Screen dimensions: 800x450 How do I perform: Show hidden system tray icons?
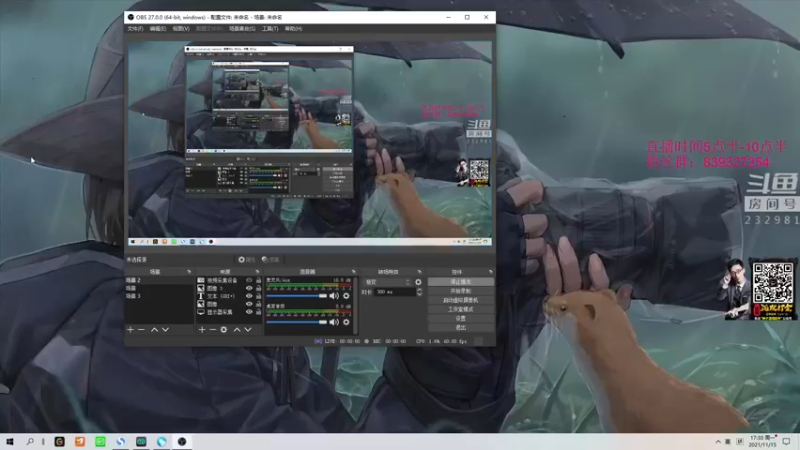tap(718, 442)
